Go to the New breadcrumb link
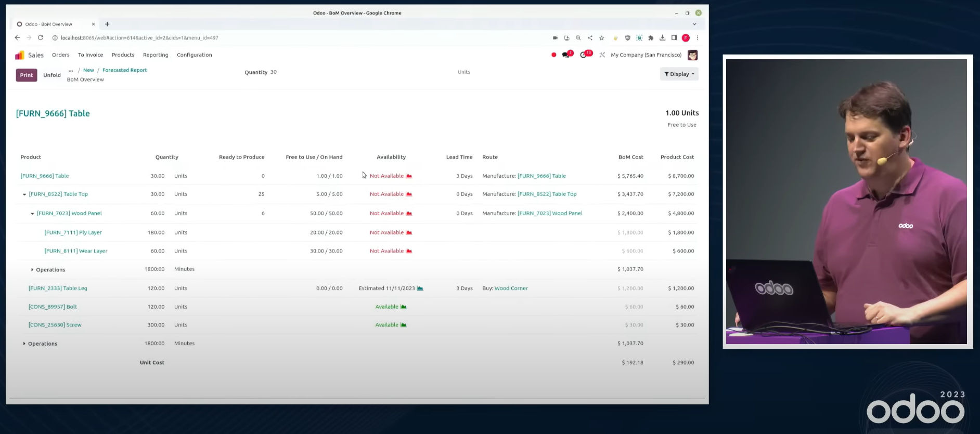 pos(88,70)
